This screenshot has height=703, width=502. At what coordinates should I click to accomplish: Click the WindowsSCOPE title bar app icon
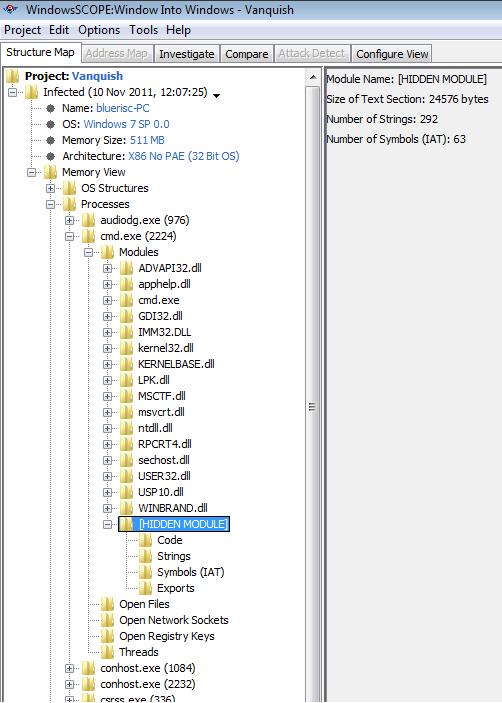11,9
